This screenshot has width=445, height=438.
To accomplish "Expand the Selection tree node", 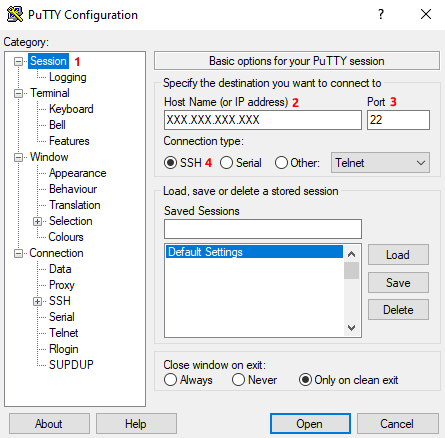I will tap(37, 222).
